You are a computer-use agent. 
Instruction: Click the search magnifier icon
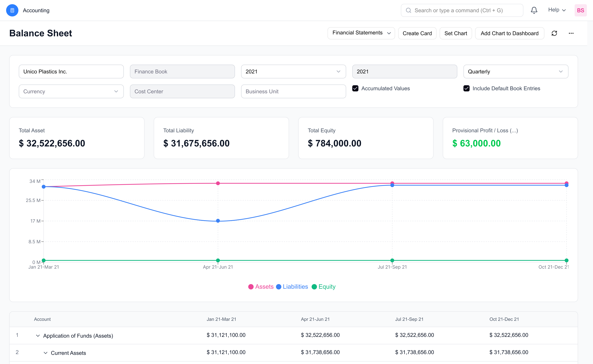coord(409,10)
